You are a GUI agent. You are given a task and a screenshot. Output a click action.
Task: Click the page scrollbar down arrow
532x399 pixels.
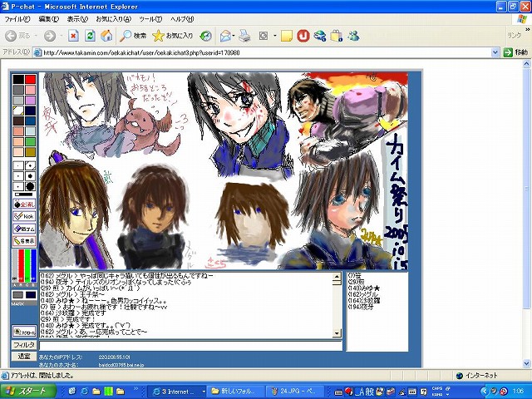526,363
